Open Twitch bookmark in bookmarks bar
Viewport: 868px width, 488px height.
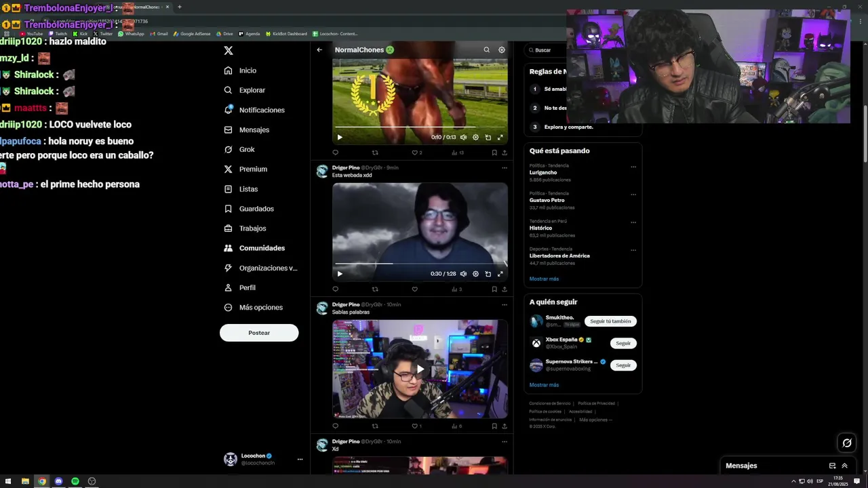tap(57, 33)
